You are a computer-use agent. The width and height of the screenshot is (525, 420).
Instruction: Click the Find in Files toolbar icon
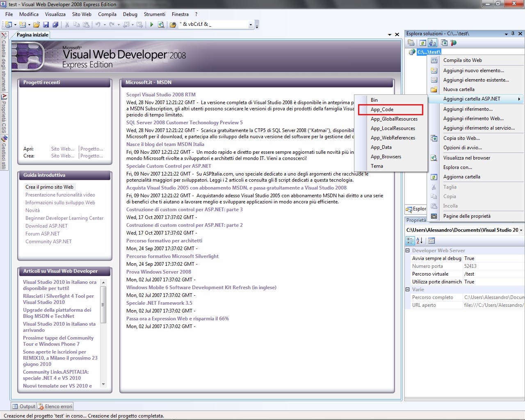coord(173,25)
